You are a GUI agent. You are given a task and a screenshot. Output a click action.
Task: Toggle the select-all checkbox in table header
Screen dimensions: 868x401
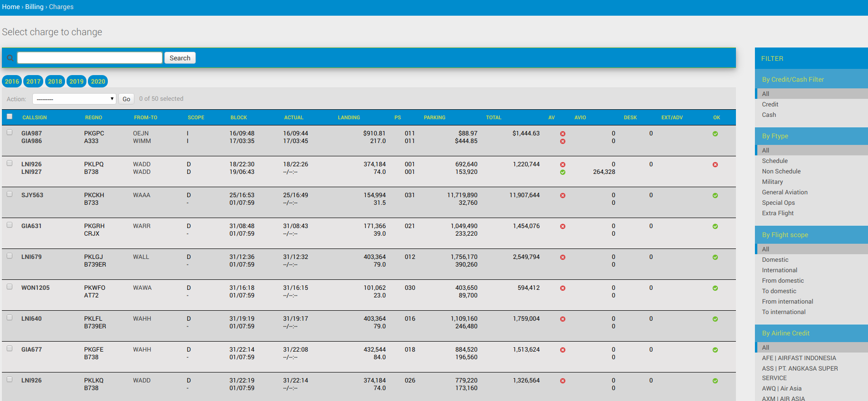pyautogui.click(x=10, y=116)
